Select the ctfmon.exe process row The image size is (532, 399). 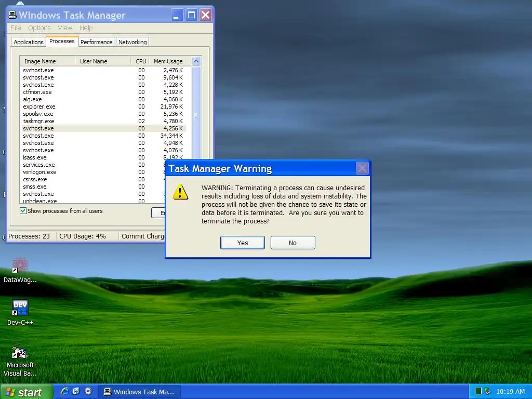pos(103,92)
